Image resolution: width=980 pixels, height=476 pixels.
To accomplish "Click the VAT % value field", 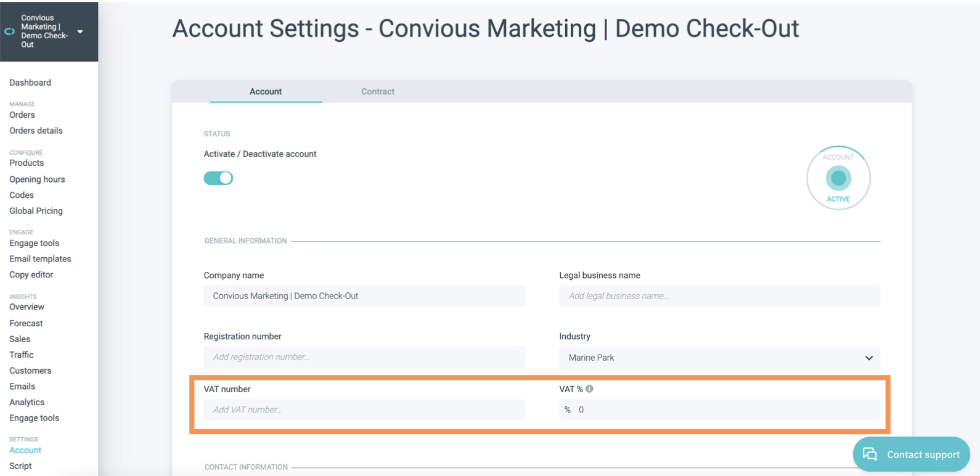I will click(727, 410).
